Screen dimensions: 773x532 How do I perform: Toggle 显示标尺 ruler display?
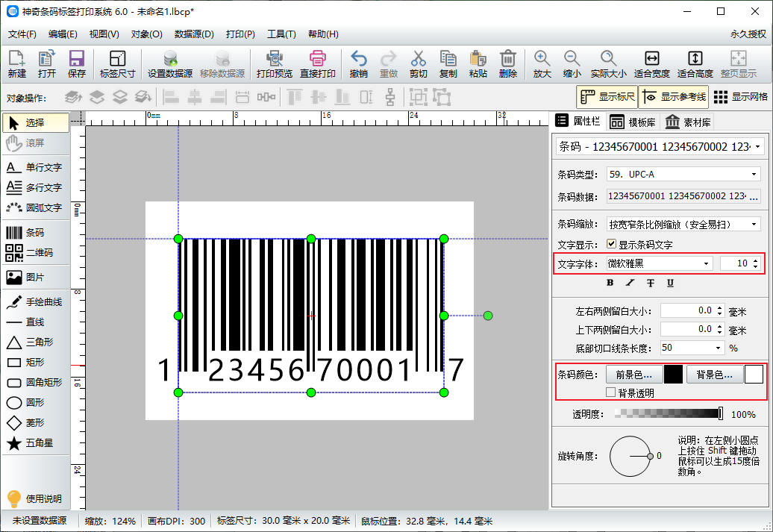pos(607,97)
